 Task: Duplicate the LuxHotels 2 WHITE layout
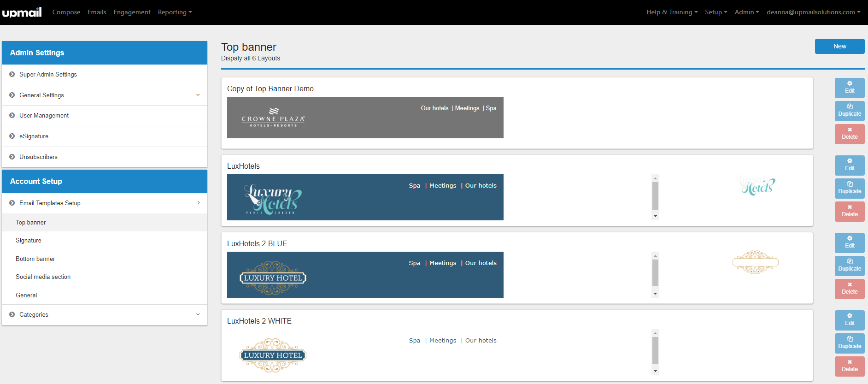pos(850,343)
